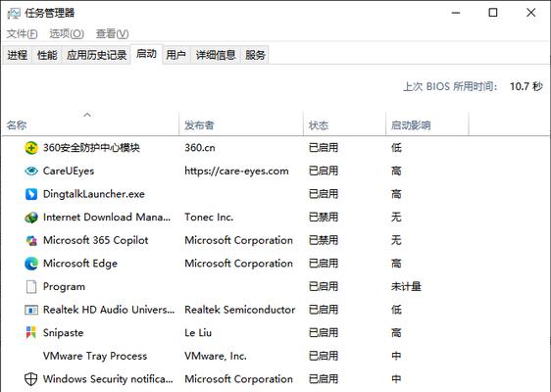
Task: Click the 低 impact value for 360安全防护
Action: click(x=396, y=148)
